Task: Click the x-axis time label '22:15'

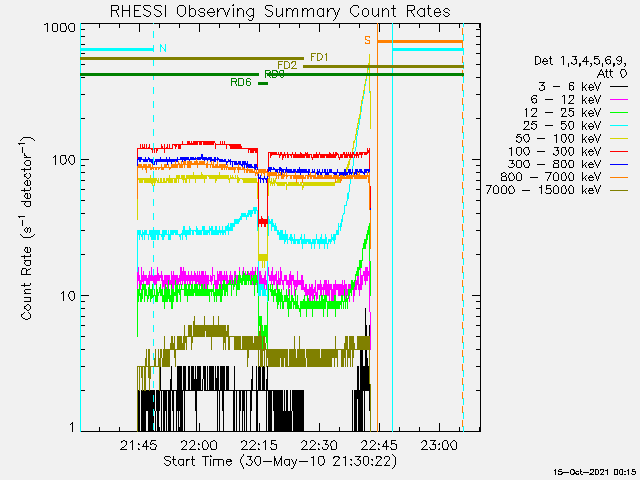Action: click(x=259, y=445)
